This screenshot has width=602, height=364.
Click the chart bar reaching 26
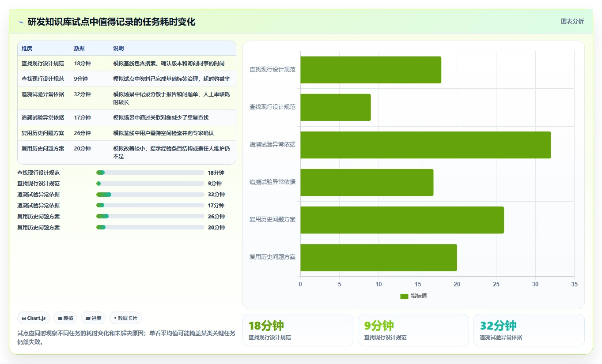pos(402,220)
